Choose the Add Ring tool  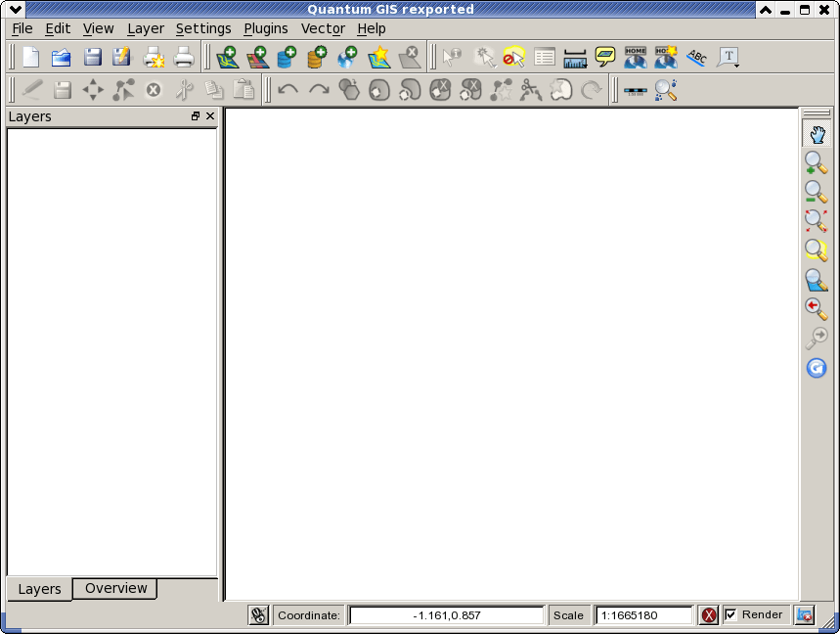click(379, 89)
